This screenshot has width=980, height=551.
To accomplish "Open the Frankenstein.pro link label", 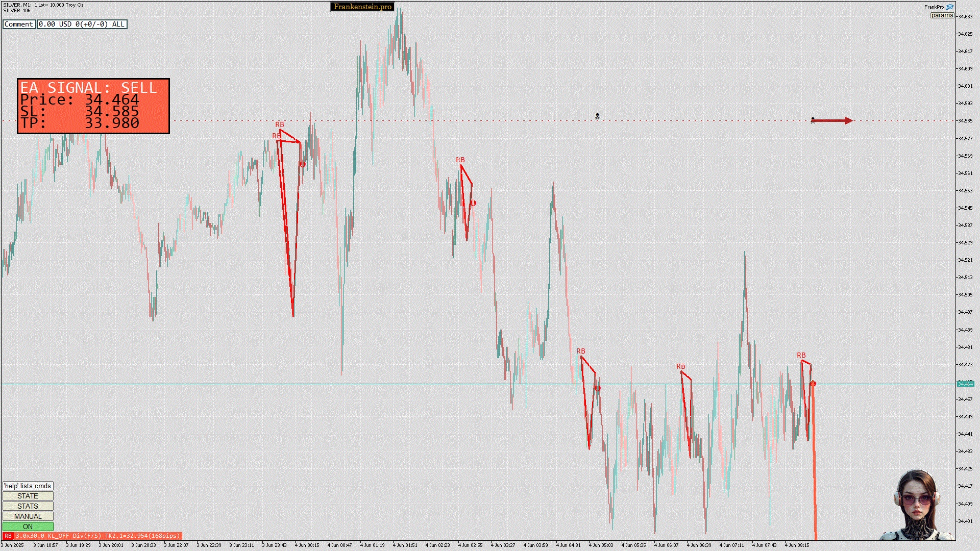I will pos(362,7).
